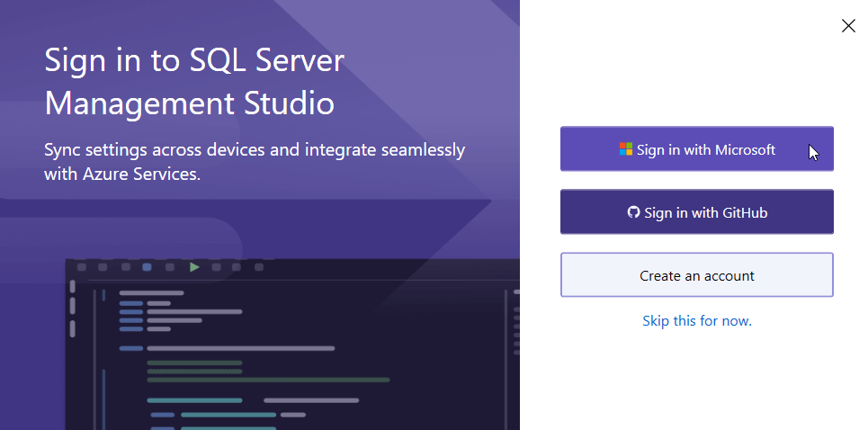
Task: Select Create an account
Action: coord(697,275)
